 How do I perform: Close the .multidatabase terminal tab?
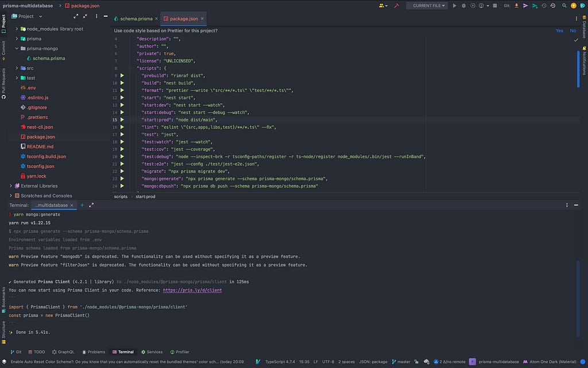tap(72, 205)
